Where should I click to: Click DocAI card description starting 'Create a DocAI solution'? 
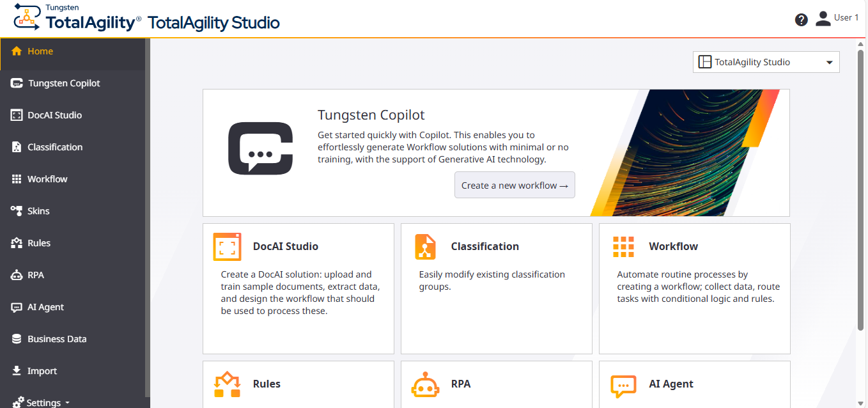(x=300, y=293)
